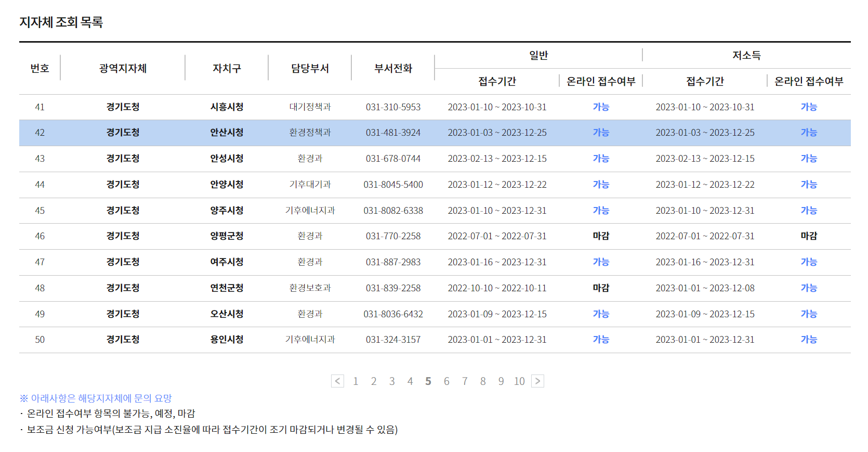Select 양주시청 cell in row 45

227,211
